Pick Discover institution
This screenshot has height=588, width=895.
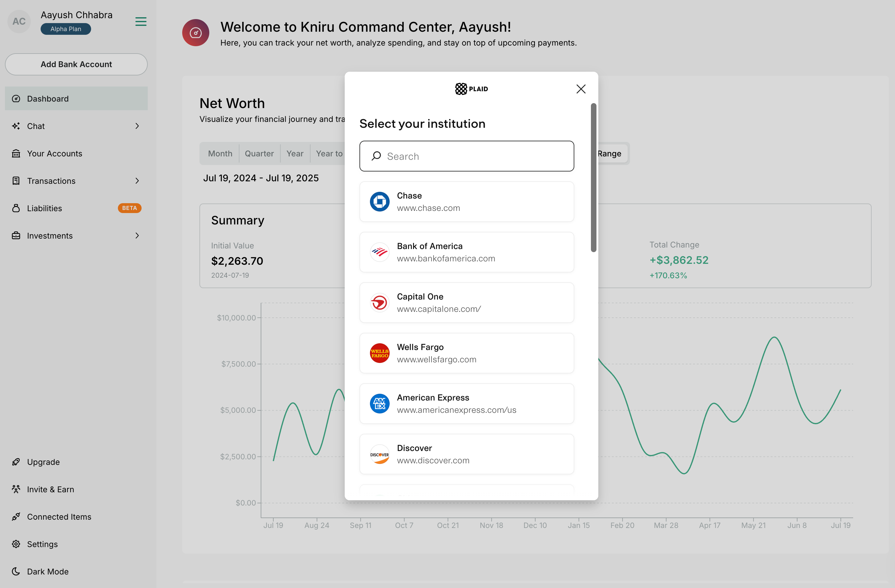pyautogui.click(x=467, y=454)
